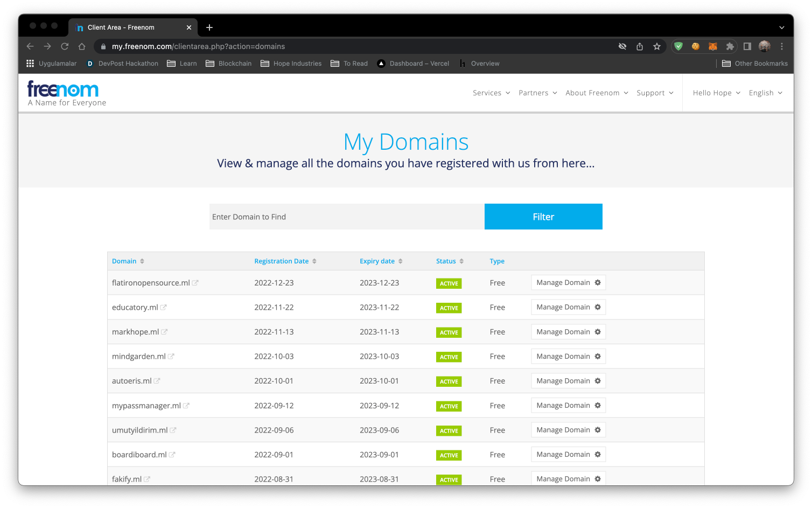
Task: Click the share icon in the address bar
Action: pos(640,46)
